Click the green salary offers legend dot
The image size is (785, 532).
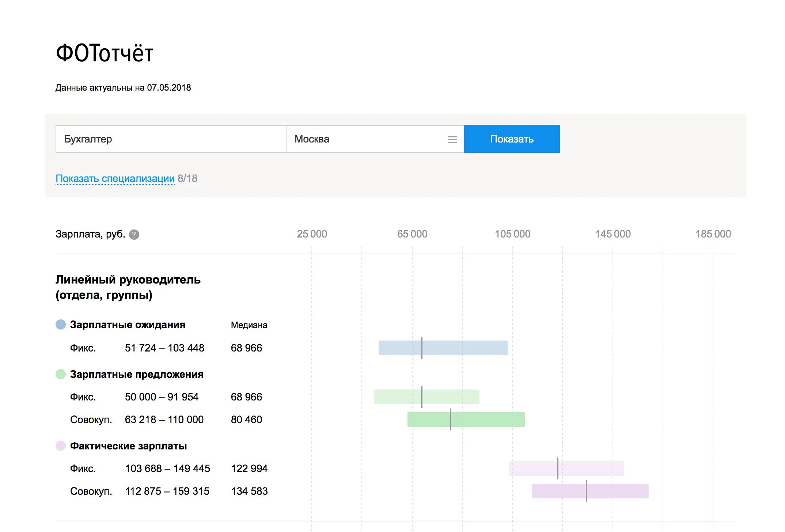click(x=61, y=374)
